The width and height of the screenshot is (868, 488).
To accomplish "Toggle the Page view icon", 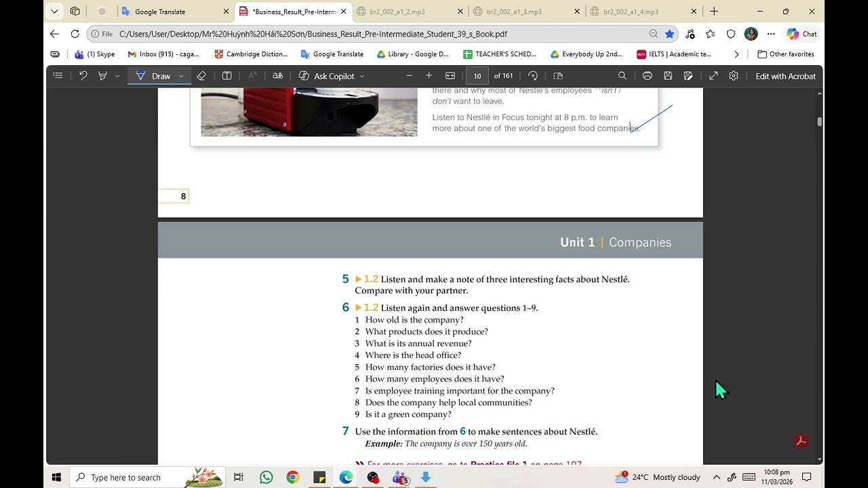I will 558,76.
